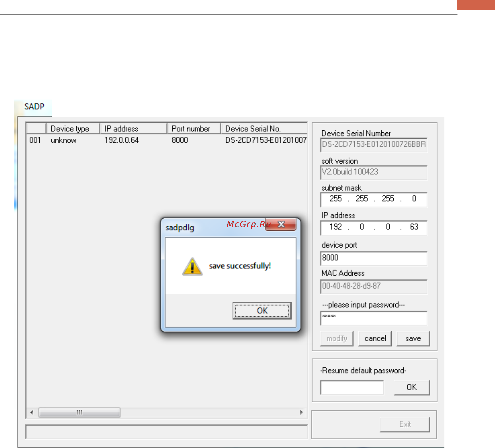Click the Exit button
Image resolution: width=495 pixels, height=448 pixels.
[405, 424]
